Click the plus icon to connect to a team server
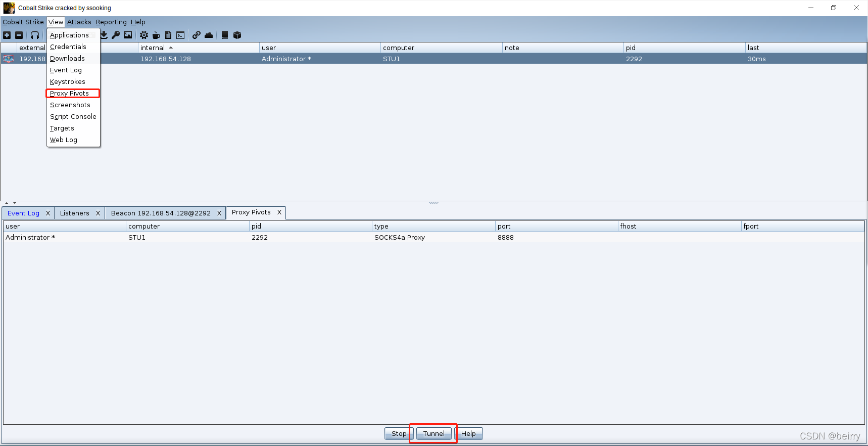Image resolution: width=868 pixels, height=446 pixels. pos(7,35)
